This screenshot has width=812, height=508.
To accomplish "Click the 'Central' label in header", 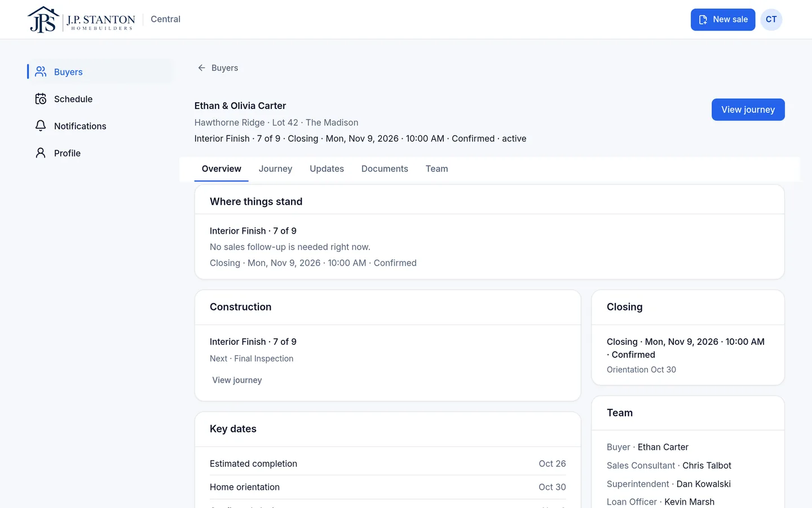I will (x=165, y=19).
